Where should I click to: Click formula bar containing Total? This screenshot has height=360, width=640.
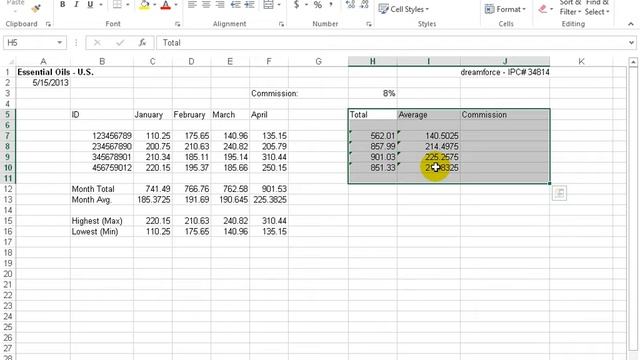[392, 42]
